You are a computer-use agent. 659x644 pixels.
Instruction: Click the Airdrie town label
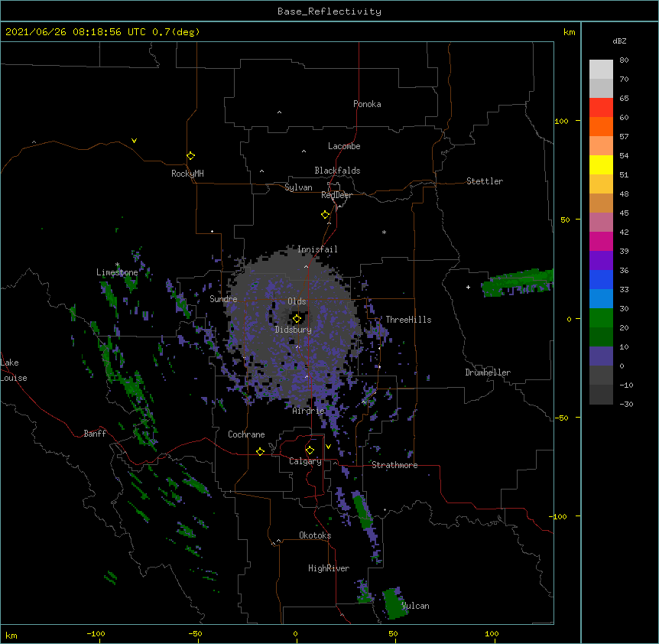(309, 411)
